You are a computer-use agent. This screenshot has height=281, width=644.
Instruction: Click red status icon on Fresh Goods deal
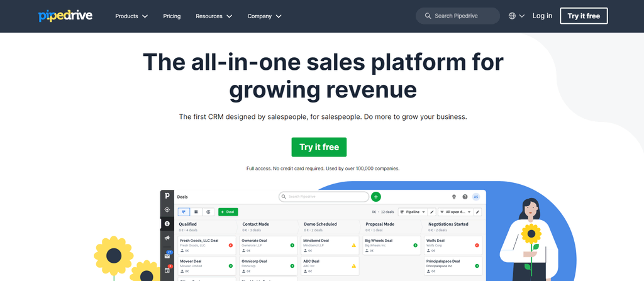click(230, 245)
